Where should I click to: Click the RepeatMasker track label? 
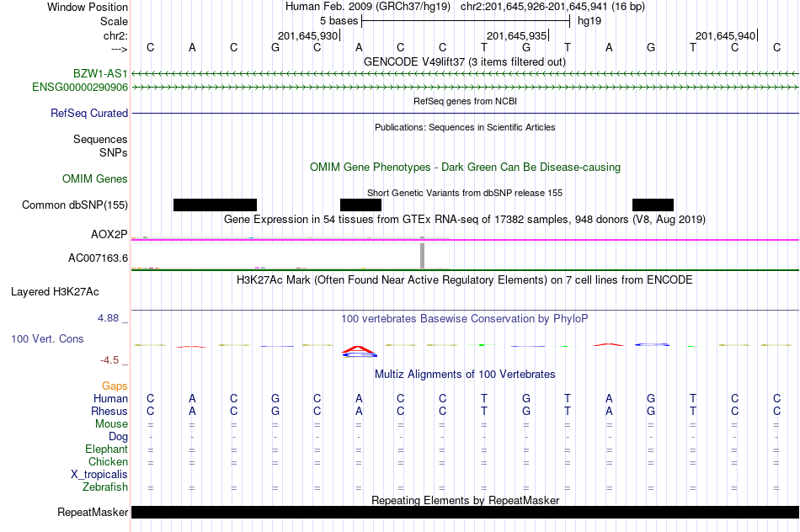tap(93, 512)
